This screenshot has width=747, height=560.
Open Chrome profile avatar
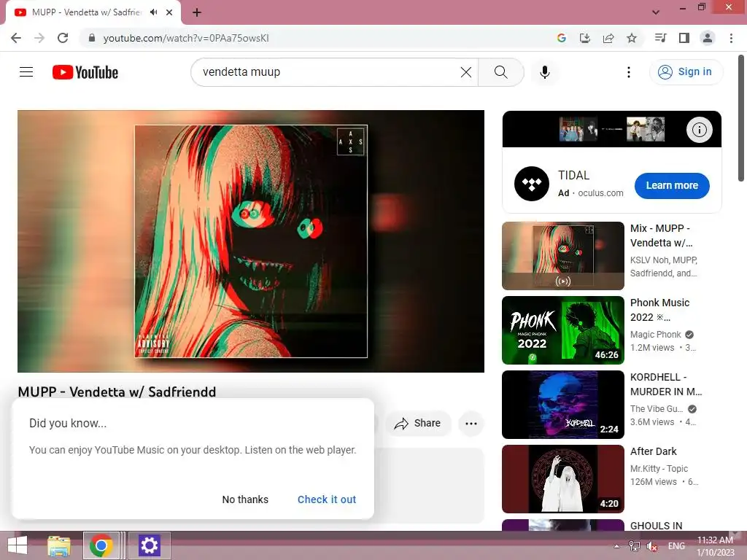point(708,38)
